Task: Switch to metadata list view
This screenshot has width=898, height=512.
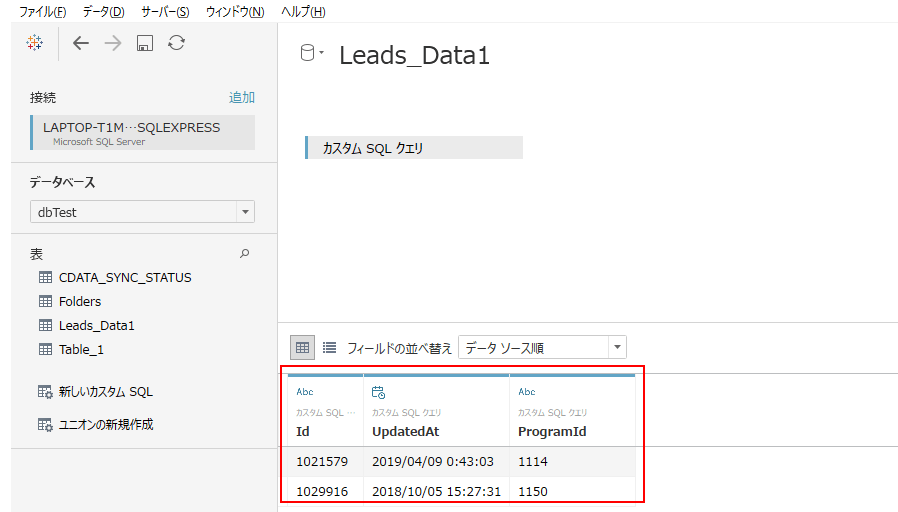Action: click(329, 348)
